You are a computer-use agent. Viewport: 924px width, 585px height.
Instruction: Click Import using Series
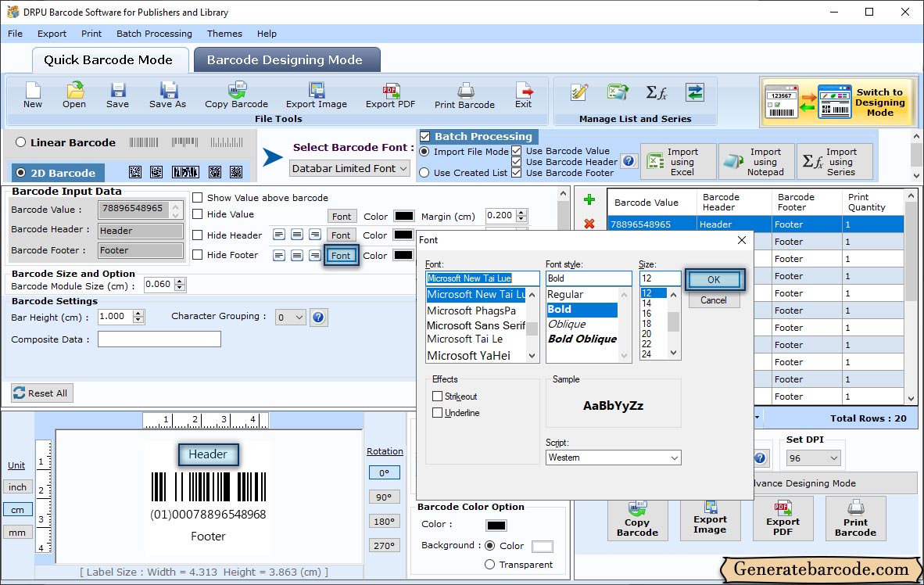835,162
